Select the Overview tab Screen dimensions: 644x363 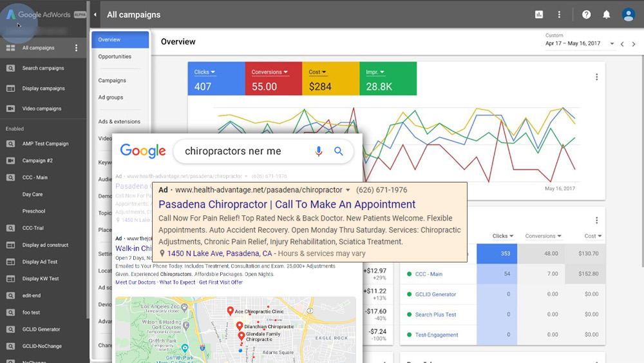tap(120, 40)
